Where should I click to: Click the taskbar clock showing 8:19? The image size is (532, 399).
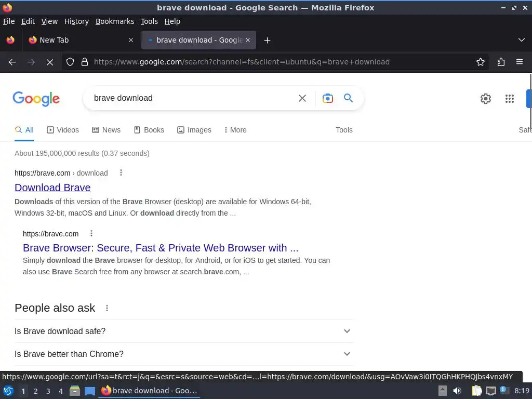[x=522, y=391]
